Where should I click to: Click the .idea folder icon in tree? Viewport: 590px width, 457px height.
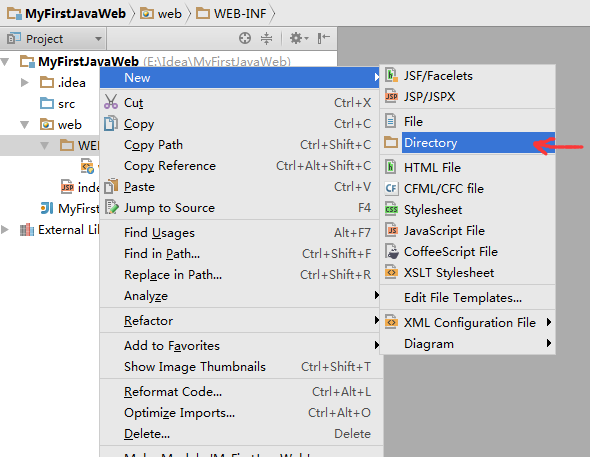pyautogui.click(x=47, y=82)
